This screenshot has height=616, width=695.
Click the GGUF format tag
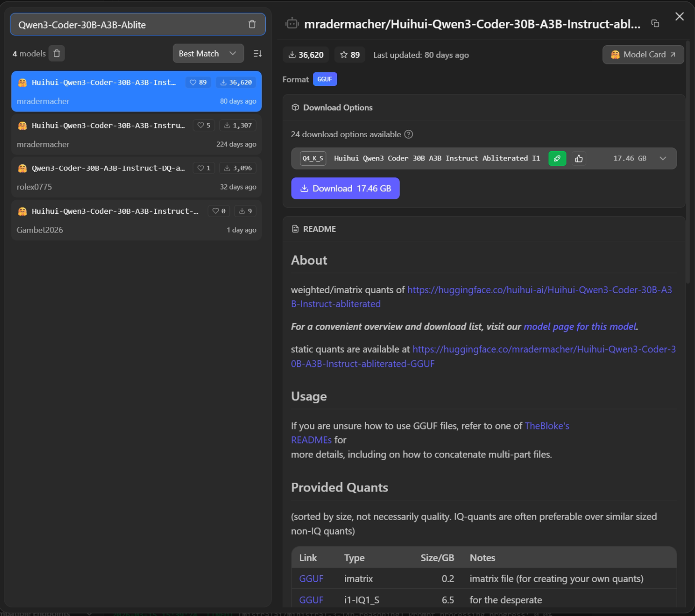(324, 79)
